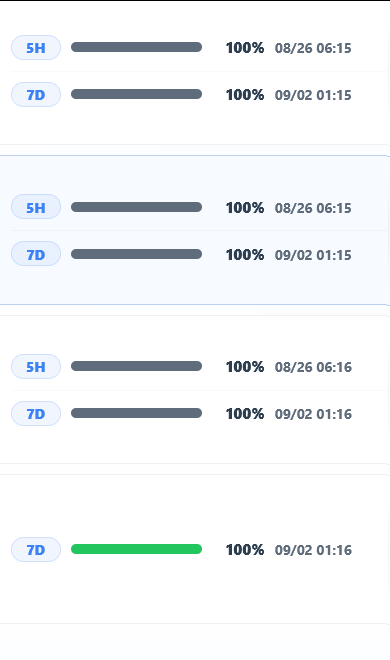
Task: Click the highlighted card's 7D progress bar
Action: coord(136,254)
